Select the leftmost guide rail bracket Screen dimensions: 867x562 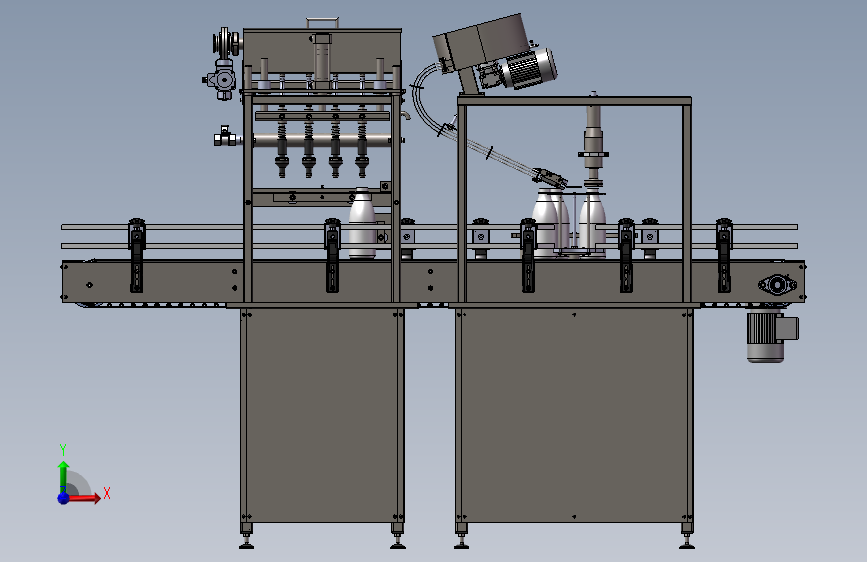[137, 255]
